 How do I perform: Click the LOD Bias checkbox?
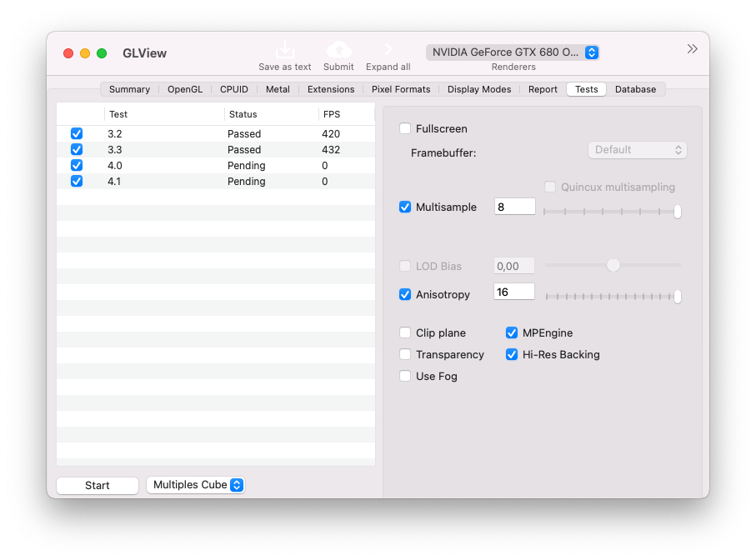click(x=405, y=266)
